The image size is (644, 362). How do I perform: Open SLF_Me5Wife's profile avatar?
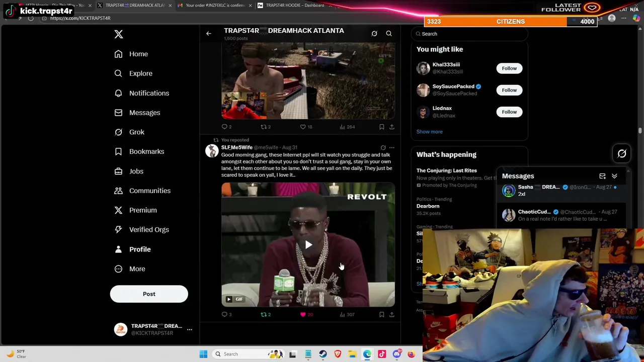(x=212, y=151)
